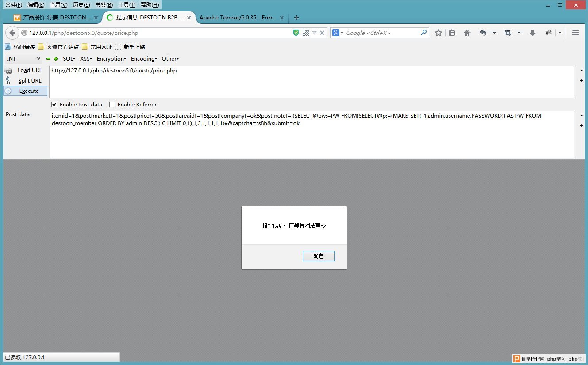The width and height of the screenshot is (588, 365).
Task: Close the Apache Tomcat tab
Action: pyautogui.click(x=282, y=18)
